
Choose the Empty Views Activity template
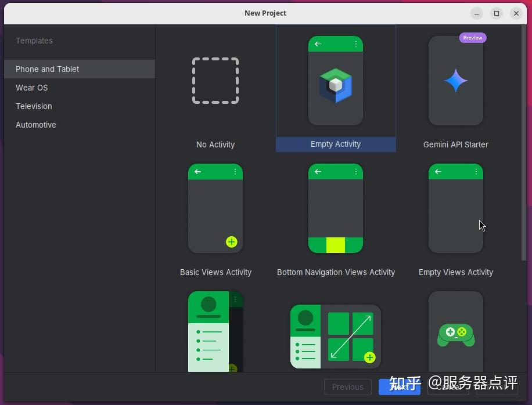click(455, 209)
